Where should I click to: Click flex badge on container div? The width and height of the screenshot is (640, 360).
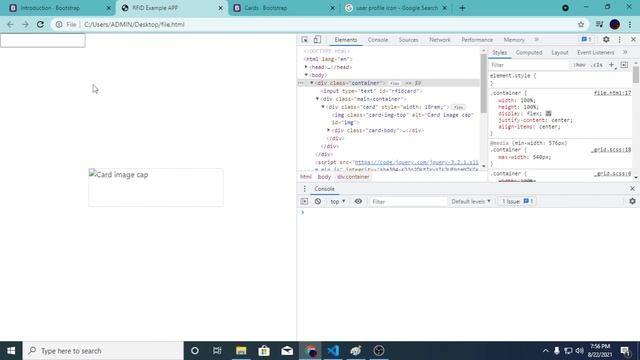point(394,83)
